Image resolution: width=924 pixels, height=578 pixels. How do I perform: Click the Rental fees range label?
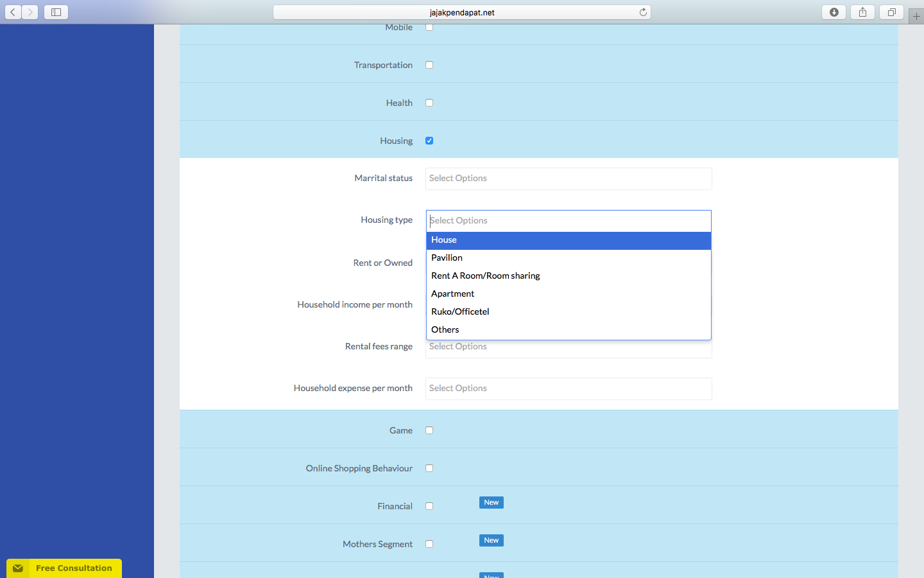coord(379,346)
